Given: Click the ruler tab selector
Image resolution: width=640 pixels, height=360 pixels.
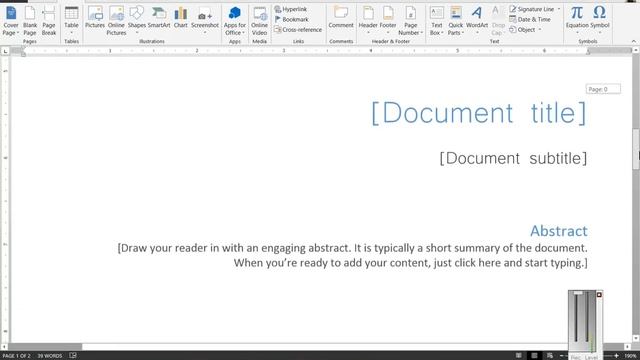Looking at the screenshot, I should click(x=5, y=51).
